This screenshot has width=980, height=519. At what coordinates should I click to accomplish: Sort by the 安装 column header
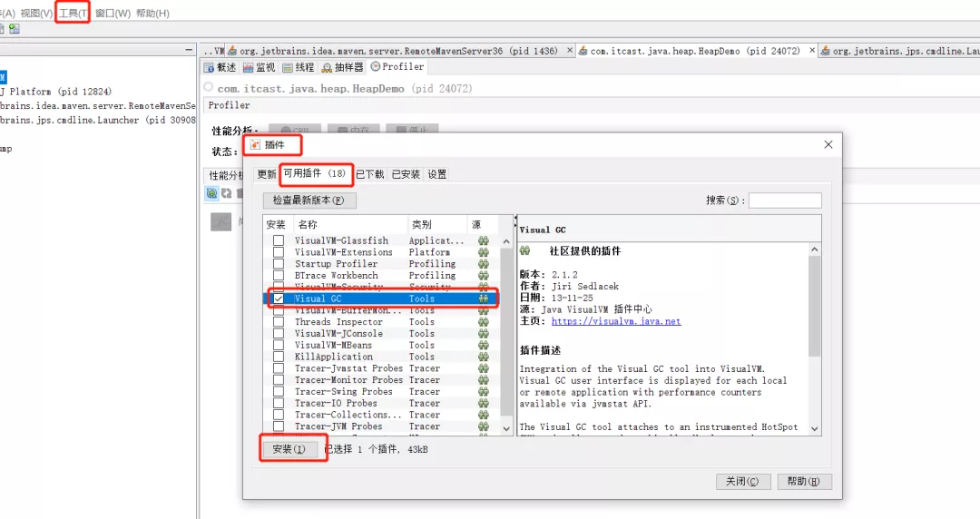click(279, 224)
